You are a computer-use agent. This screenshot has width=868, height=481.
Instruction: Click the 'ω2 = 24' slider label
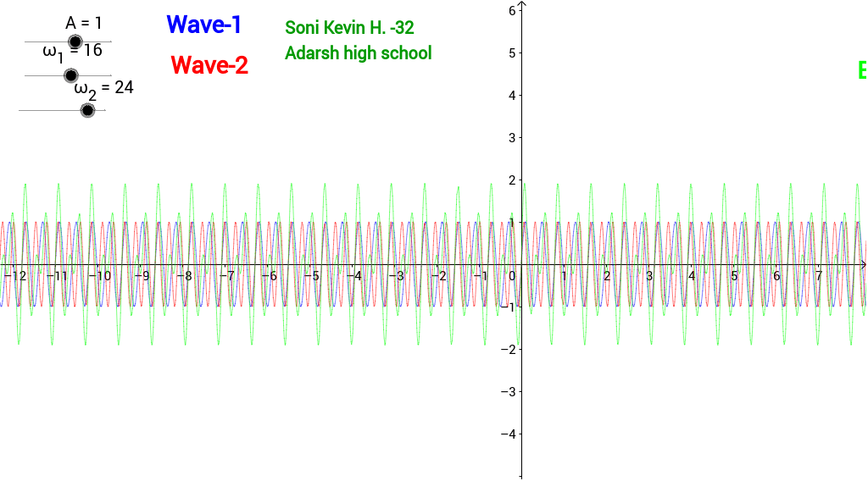pyautogui.click(x=104, y=89)
